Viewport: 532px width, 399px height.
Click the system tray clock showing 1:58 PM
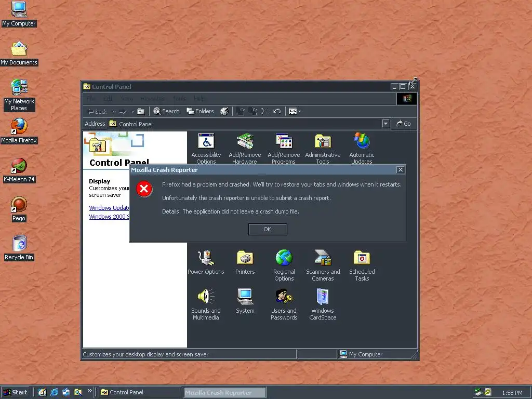512,393
